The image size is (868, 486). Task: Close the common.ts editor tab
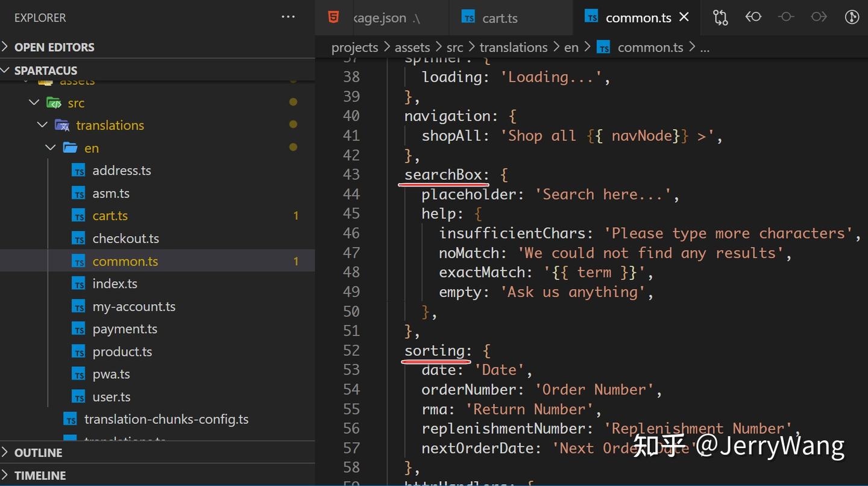tap(684, 17)
